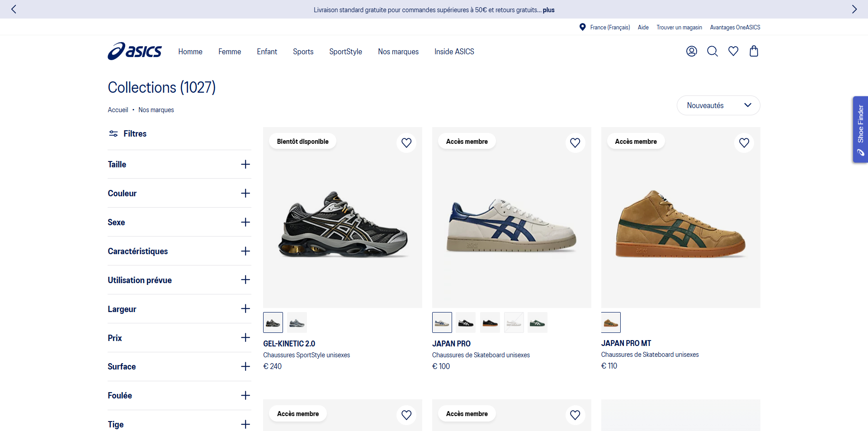Select the grey-blue GEL-KINETIC 2.0 color variant
The image size is (868, 431).
[297, 322]
